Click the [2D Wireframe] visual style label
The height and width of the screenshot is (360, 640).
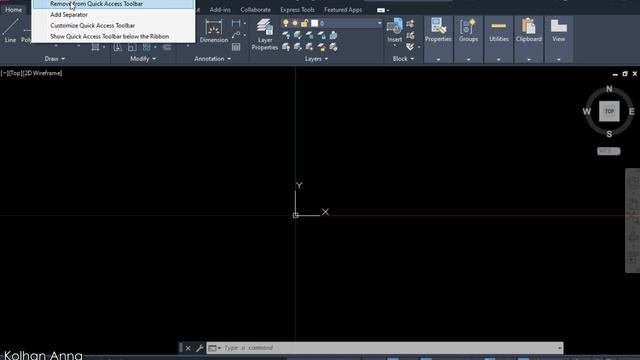point(42,73)
